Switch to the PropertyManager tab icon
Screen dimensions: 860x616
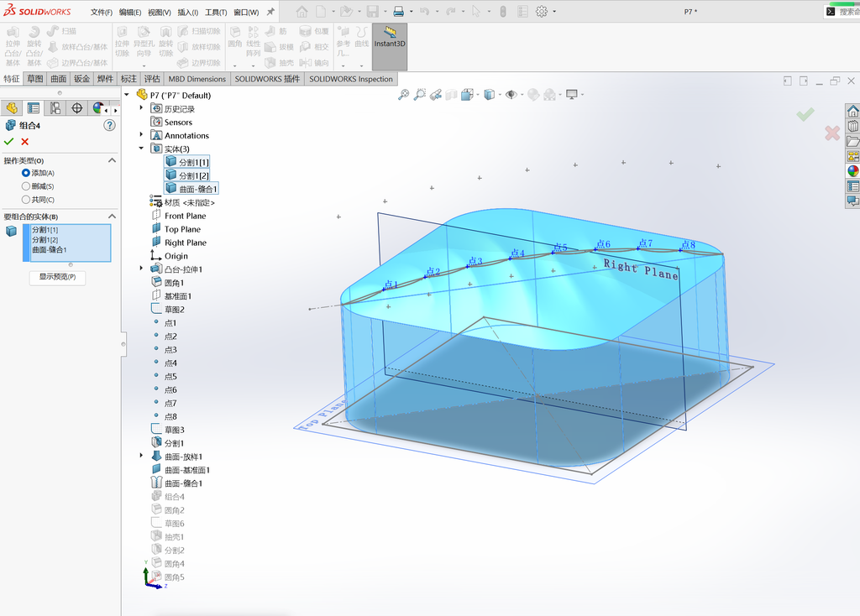[x=34, y=108]
